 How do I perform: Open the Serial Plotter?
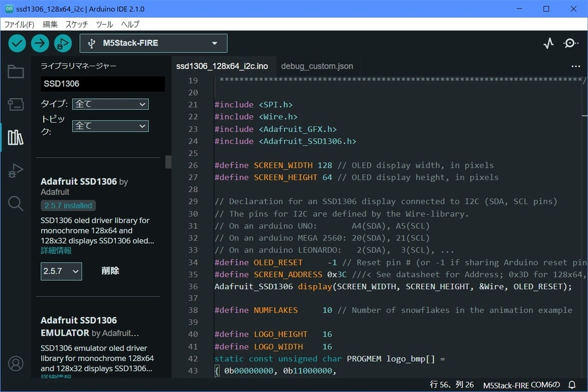tap(548, 43)
